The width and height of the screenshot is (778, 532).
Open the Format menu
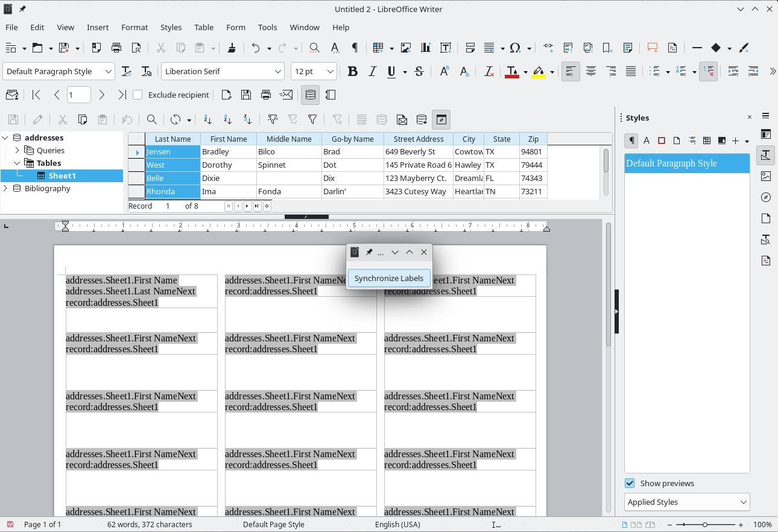click(134, 27)
